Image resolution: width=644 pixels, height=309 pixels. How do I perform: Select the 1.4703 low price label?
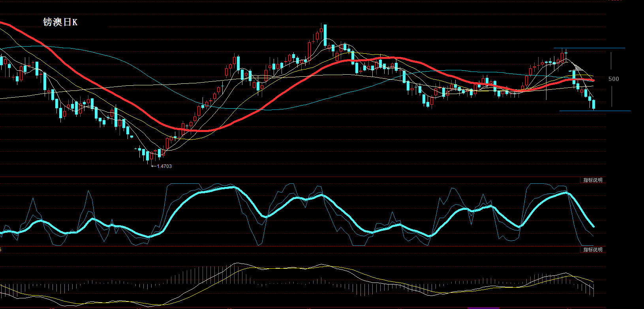click(x=164, y=166)
